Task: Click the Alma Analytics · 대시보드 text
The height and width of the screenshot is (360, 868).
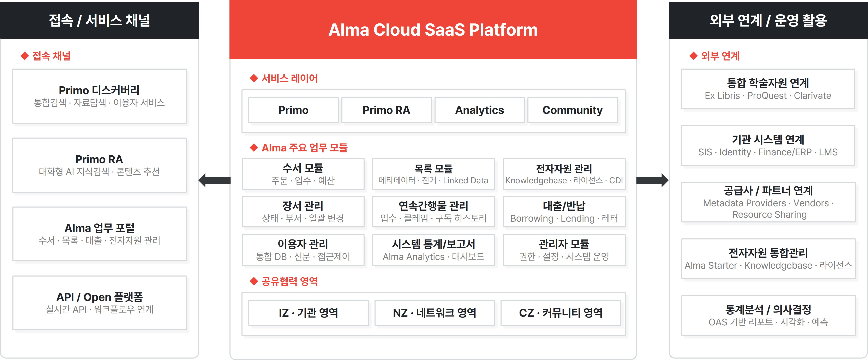Action: [433, 256]
